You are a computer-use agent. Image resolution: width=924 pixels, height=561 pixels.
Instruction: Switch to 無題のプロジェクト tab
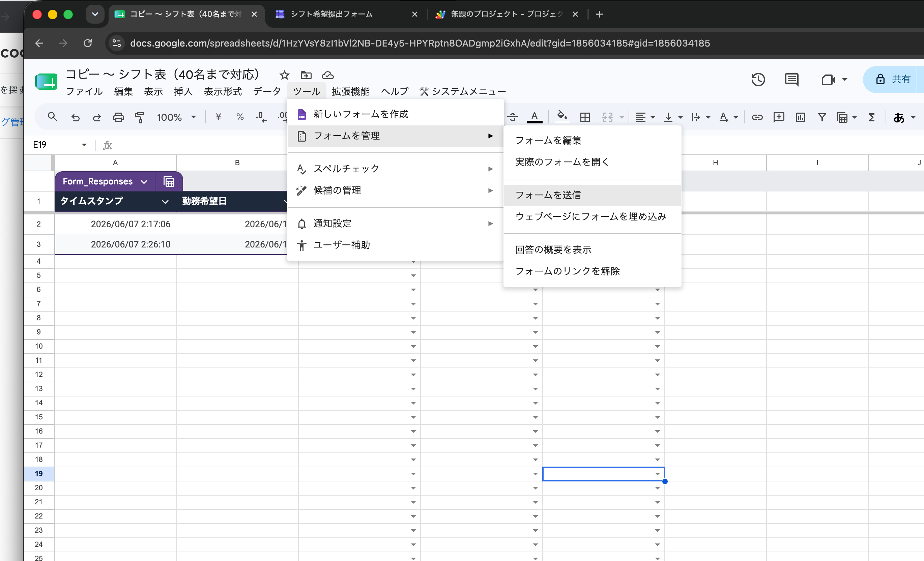(507, 14)
